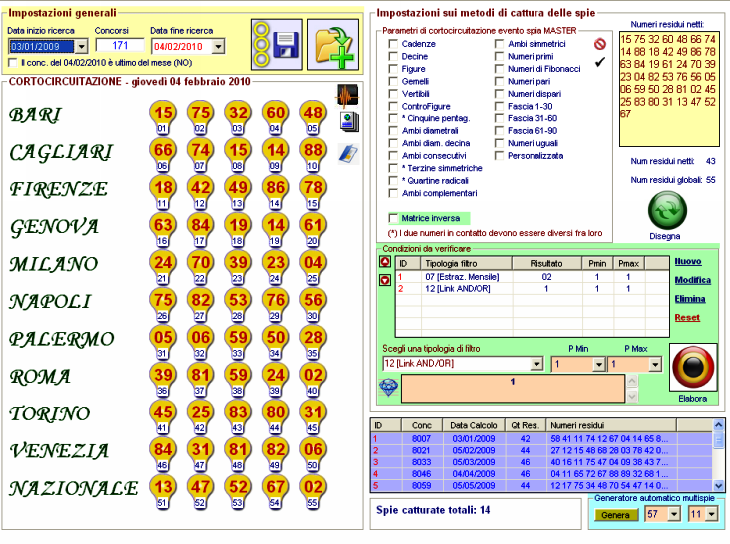Click the Concorsi 171 field
Screen dimensions: 730x544
click(120, 45)
